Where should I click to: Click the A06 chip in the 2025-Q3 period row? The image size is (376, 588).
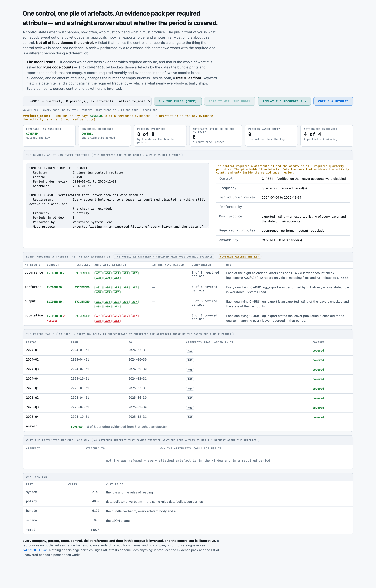tap(190, 408)
